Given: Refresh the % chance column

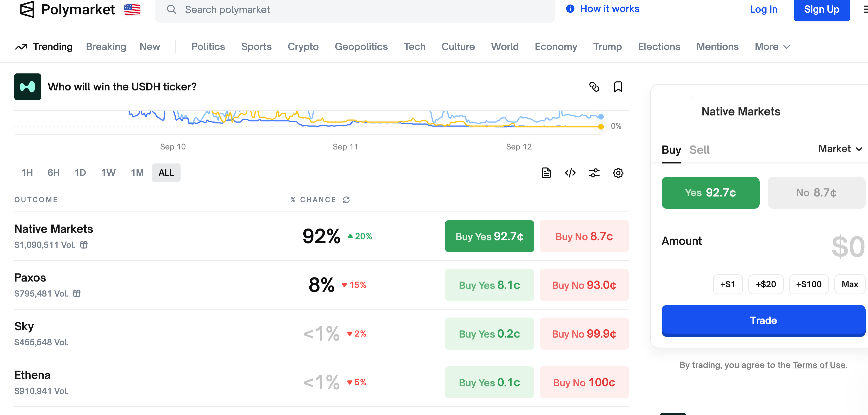Looking at the screenshot, I should [x=346, y=200].
